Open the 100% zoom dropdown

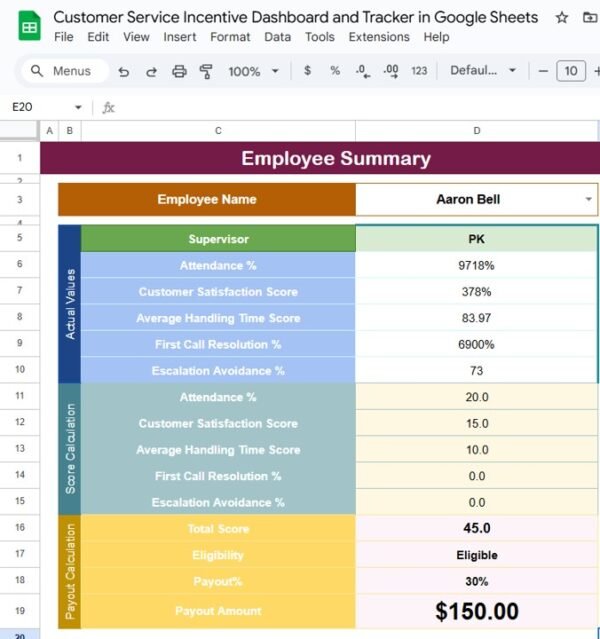(x=253, y=71)
